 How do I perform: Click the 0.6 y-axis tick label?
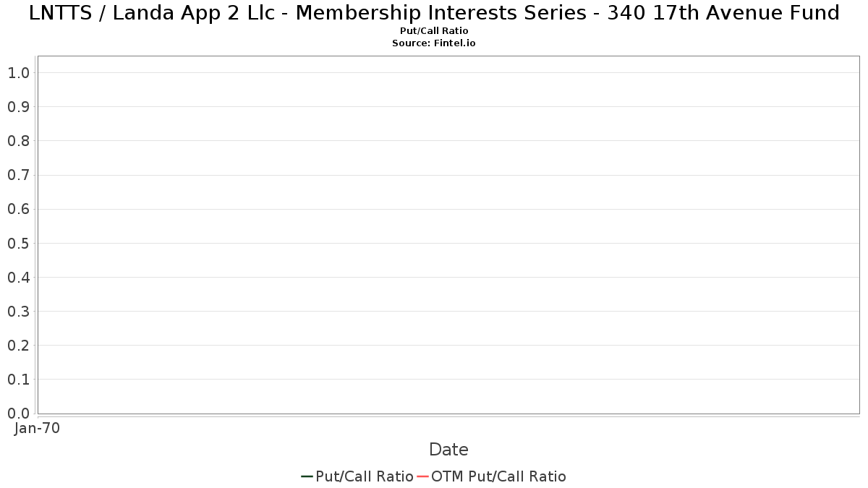click(x=18, y=210)
